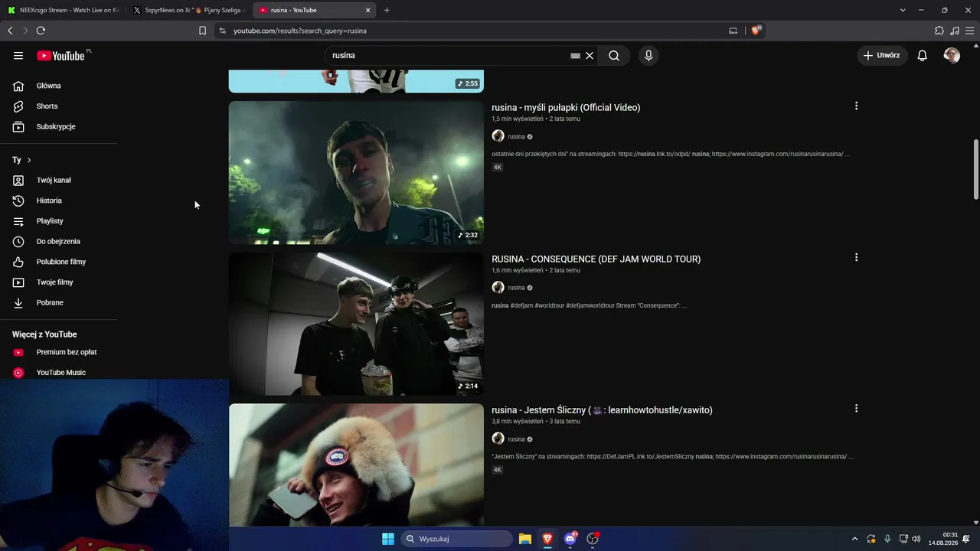Screen dimensions: 980x551
Task: Open the Windows Start menu
Action: (388, 539)
